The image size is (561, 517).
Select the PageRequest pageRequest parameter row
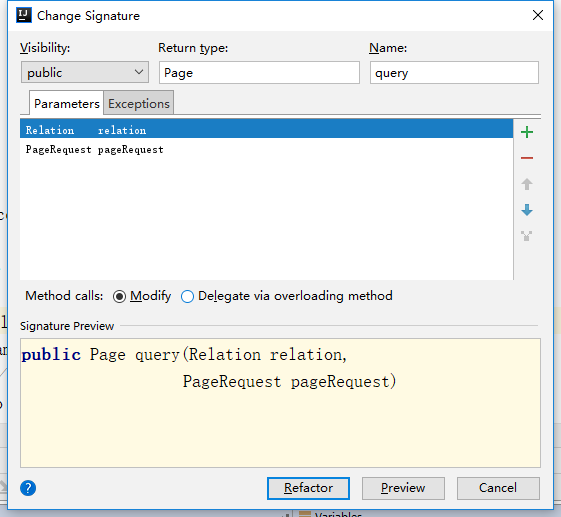pyautogui.click(x=267, y=150)
